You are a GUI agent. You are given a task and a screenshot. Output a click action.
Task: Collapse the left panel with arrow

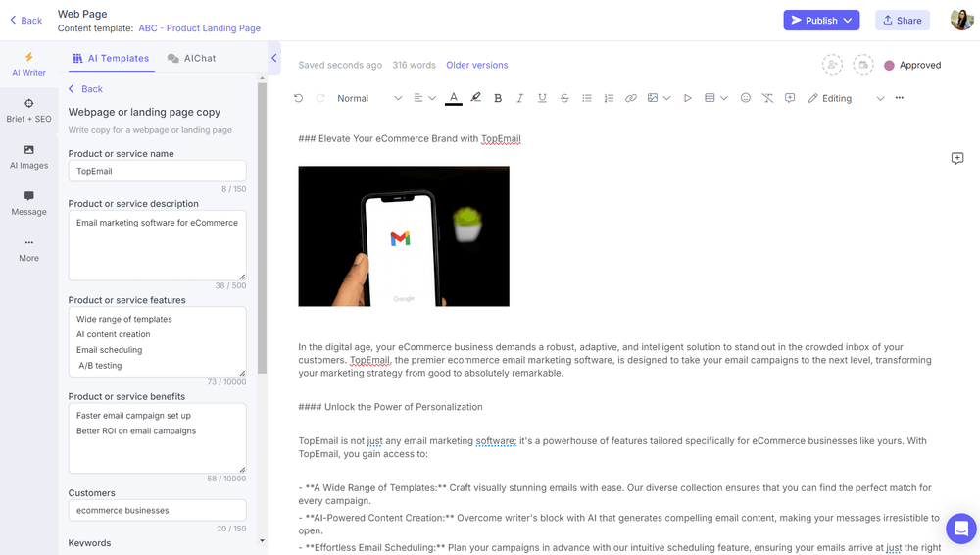click(x=274, y=58)
